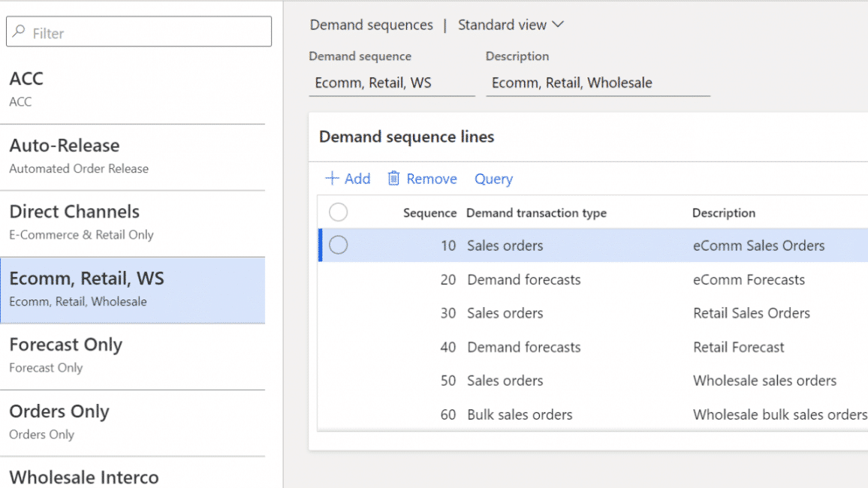Click Wholesale sales orders description
The width and height of the screenshot is (868, 488).
[x=765, y=381]
